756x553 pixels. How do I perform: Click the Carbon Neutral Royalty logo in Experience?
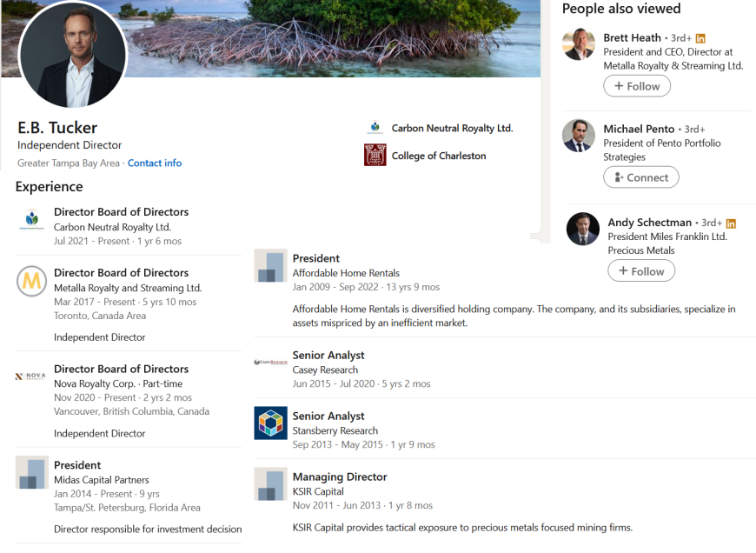(x=32, y=219)
